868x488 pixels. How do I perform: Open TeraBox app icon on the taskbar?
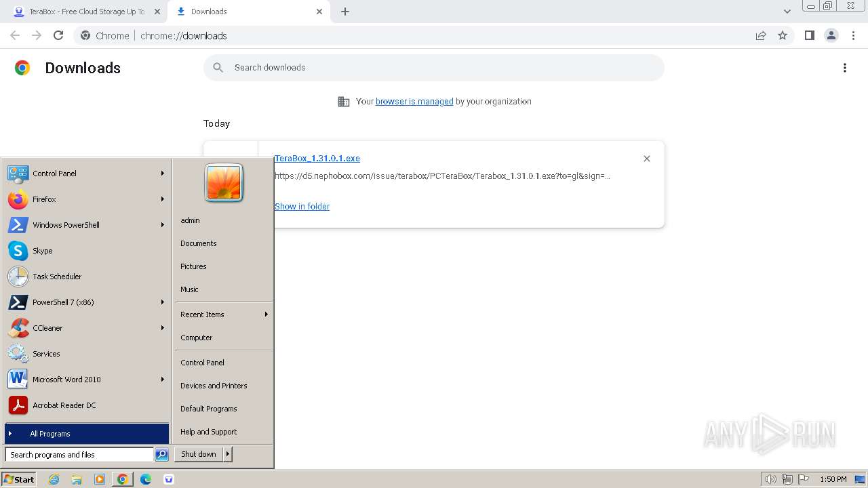[x=169, y=479]
